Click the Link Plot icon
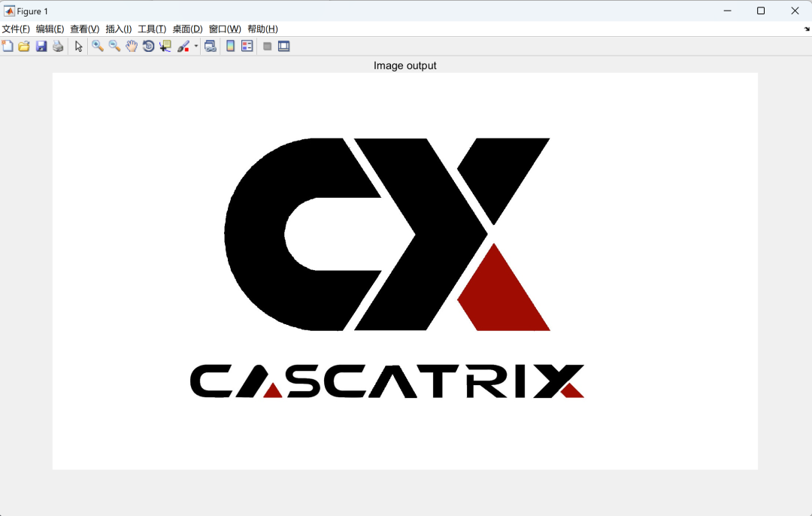The width and height of the screenshot is (812, 516). 211,46
